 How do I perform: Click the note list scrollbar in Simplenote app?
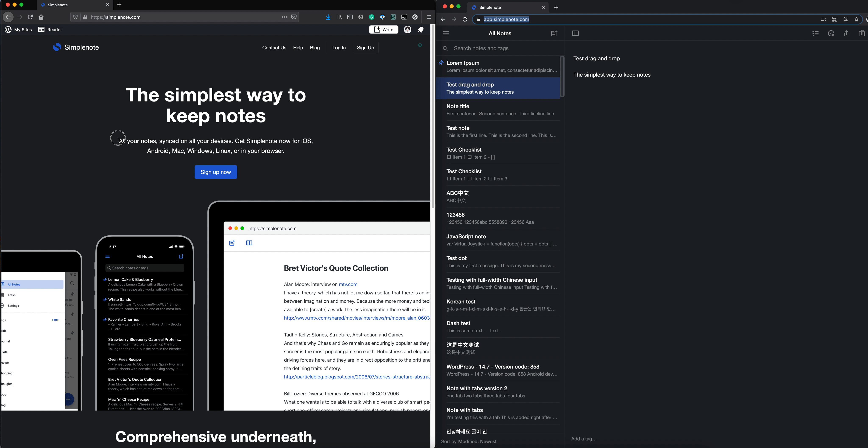pos(562,77)
